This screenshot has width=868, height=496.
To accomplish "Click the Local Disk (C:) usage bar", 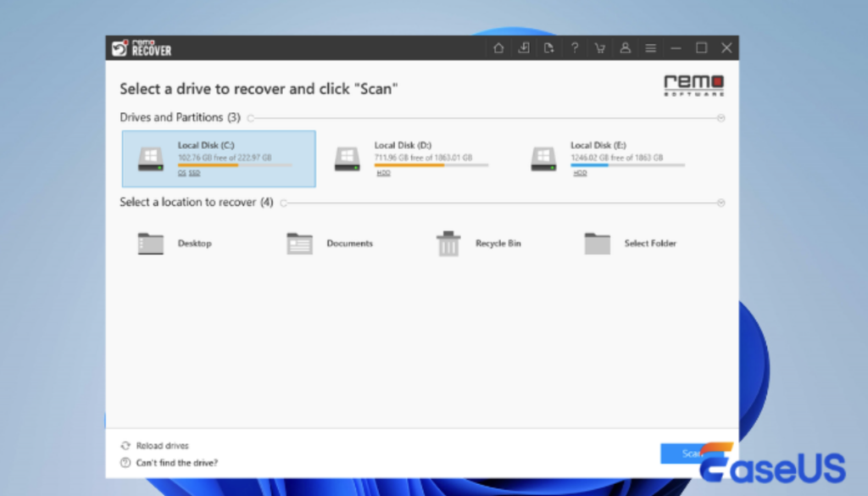I will [234, 165].
